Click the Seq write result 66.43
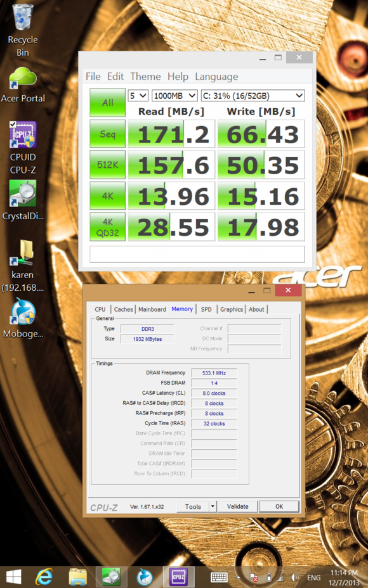Image resolution: width=368 pixels, height=588 pixels. coord(261,134)
